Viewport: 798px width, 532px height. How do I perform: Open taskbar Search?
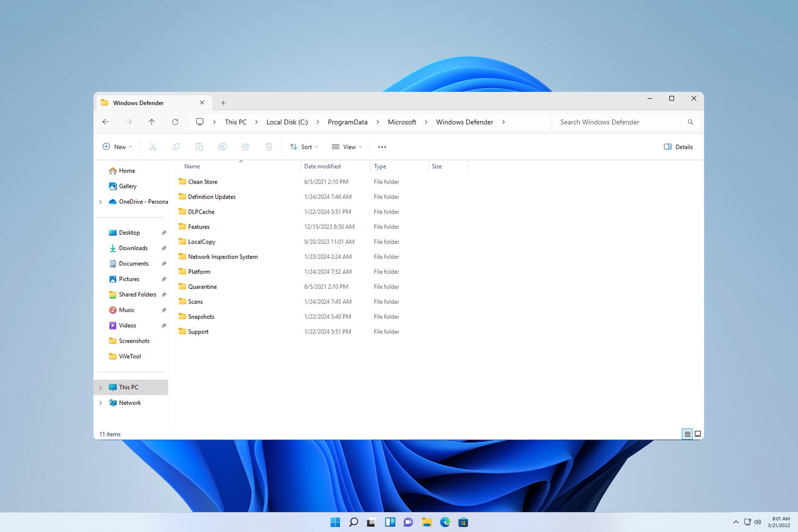(353, 522)
